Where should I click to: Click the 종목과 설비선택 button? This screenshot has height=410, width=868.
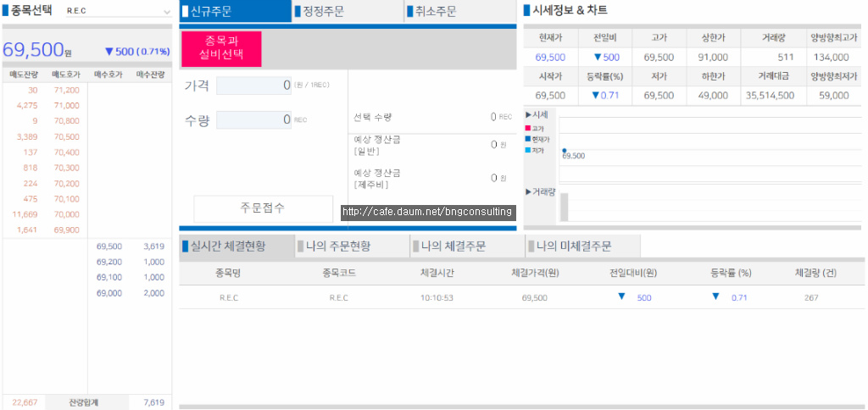221,48
